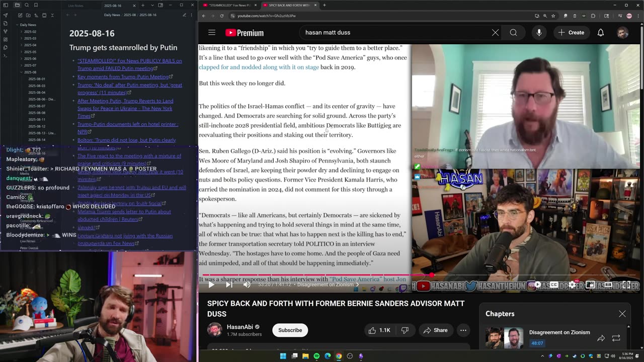Image resolution: width=644 pixels, height=362 pixels.
Task: Open more options menu for the note
Action: tap(192, 15)
